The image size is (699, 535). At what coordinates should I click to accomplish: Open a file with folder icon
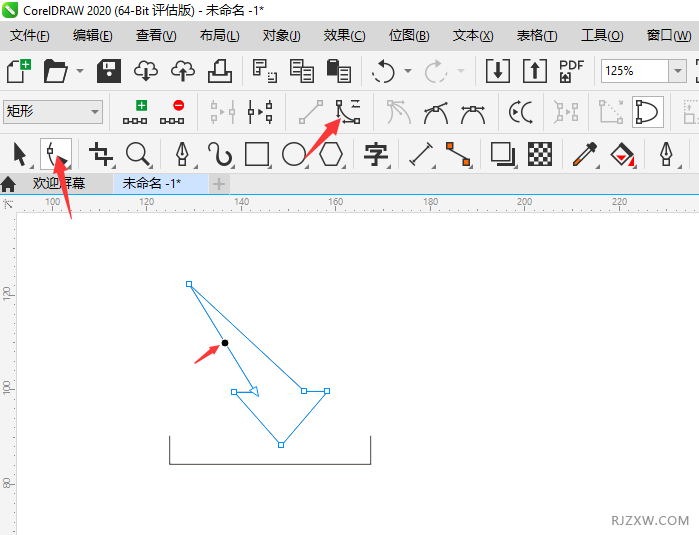tap(55, 71)
